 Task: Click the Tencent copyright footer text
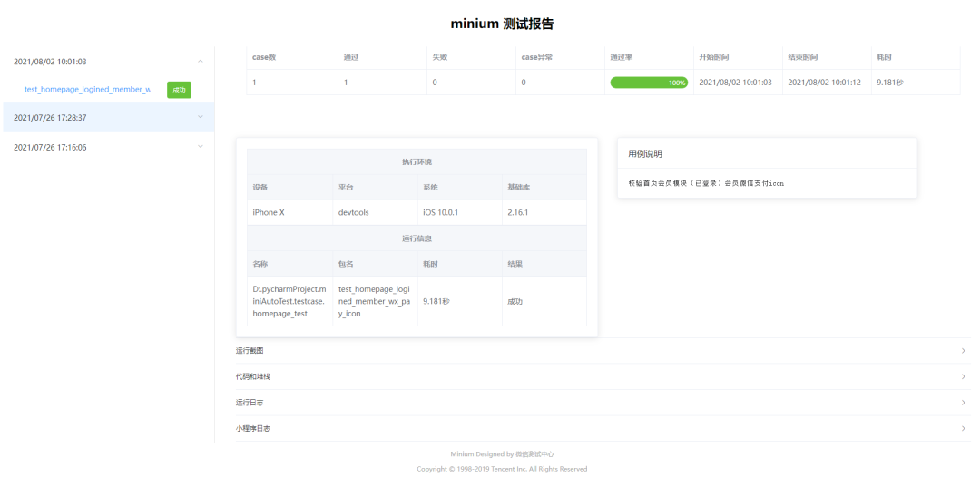tap(502, 469)
